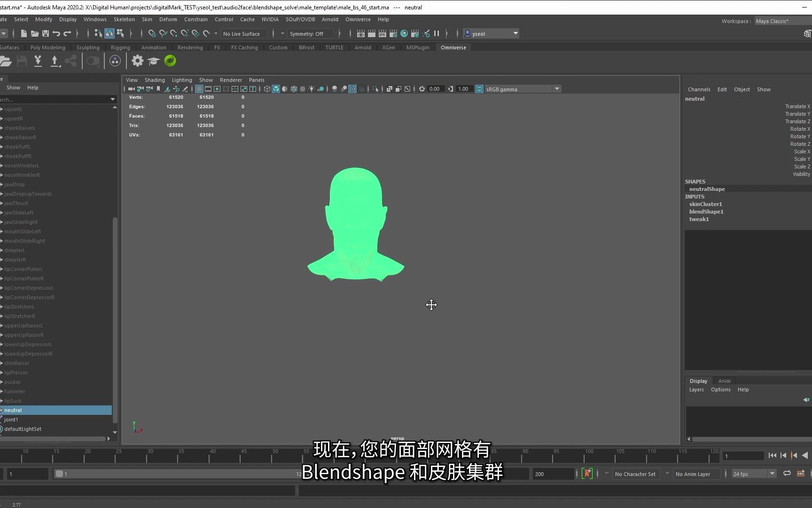Image resolution: width=812 pixels, height=508 pixels.
Task: Click the default shaded cube icon in viewport toolbar
Action: (x=276, y=89)
